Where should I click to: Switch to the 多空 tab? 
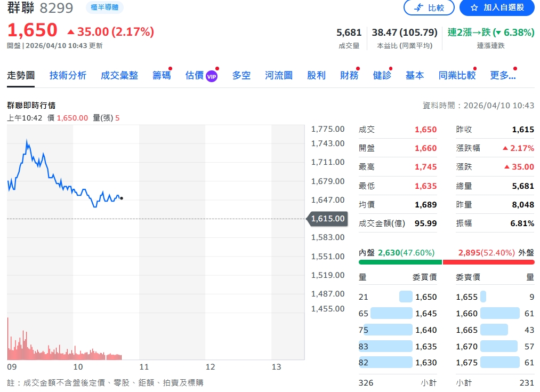pos(241,75)
